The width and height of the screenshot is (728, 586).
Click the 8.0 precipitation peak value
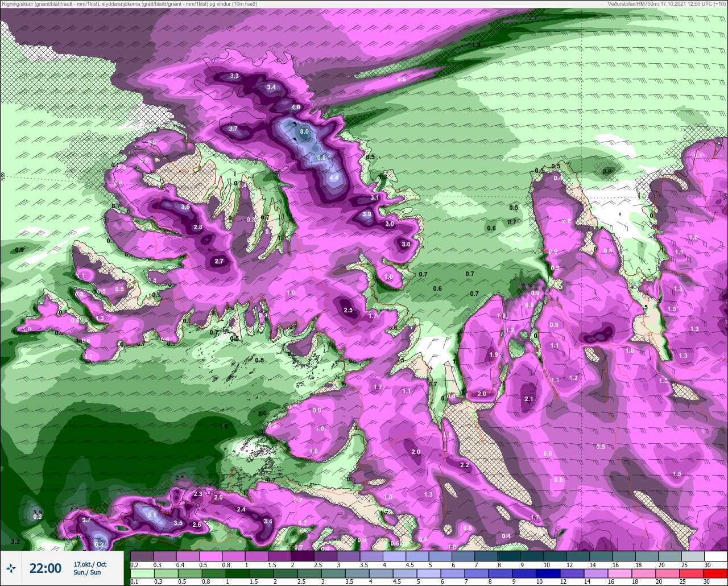304,132
